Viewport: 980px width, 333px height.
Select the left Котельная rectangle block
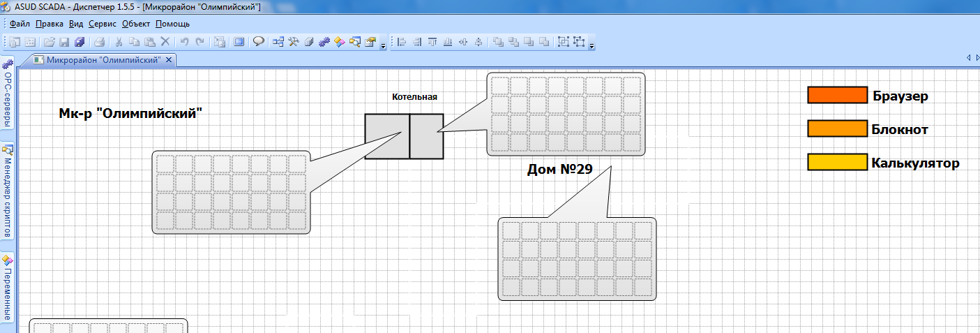[x=386, y=136]
